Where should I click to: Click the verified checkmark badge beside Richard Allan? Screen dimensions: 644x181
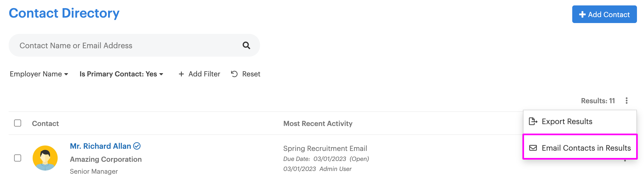[137, 146]
